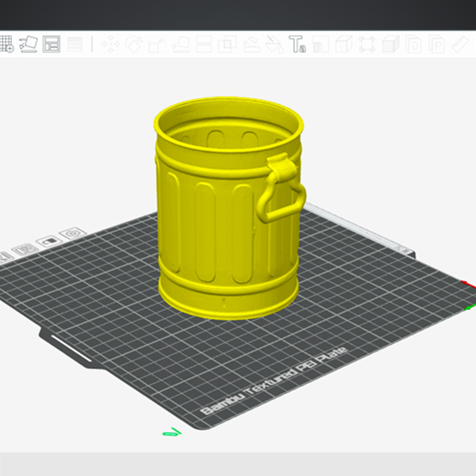Select the yellow trash can model
Image resolution: width=476 pixels, height=476 pixels.
(x=230, y=208)
